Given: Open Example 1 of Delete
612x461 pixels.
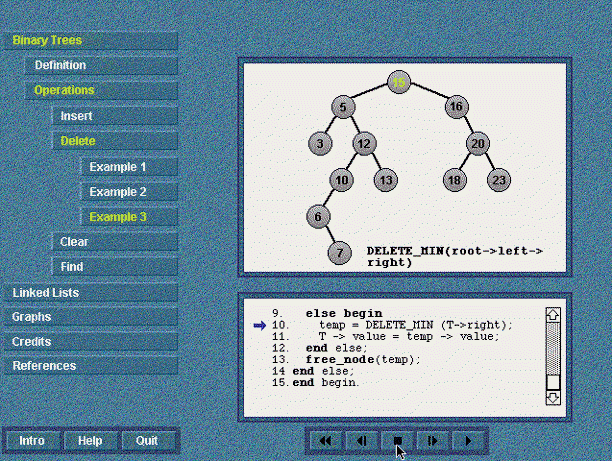Looking at the screenshot, I should coord(129,167).
